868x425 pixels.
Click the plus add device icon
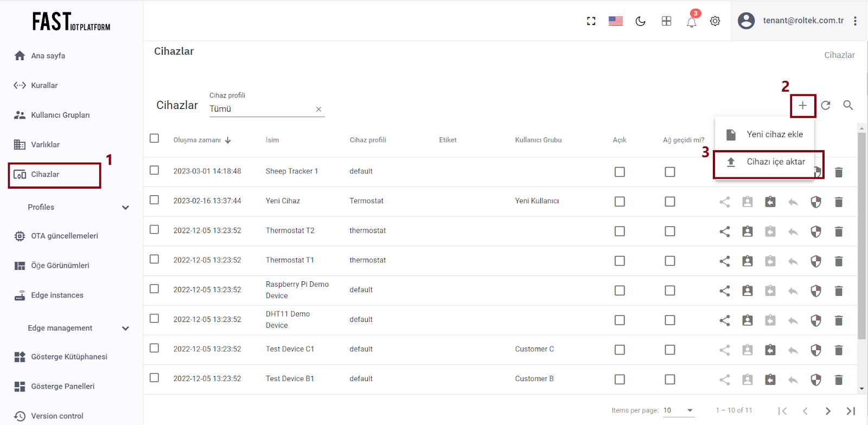[x=803, y=105]
